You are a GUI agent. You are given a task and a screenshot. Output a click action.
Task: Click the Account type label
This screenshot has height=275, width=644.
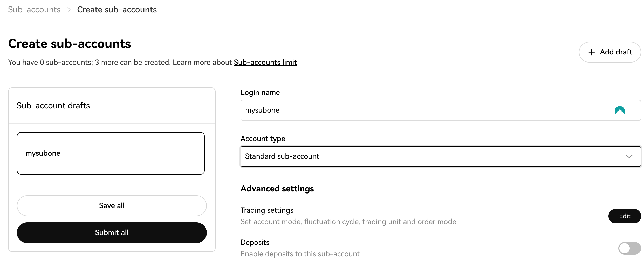point(263,139)
